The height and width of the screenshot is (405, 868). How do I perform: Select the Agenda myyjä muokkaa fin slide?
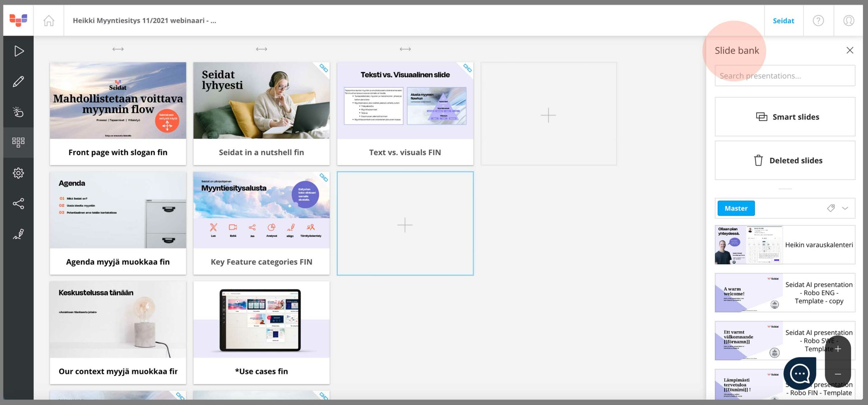(x=118, y=223)
